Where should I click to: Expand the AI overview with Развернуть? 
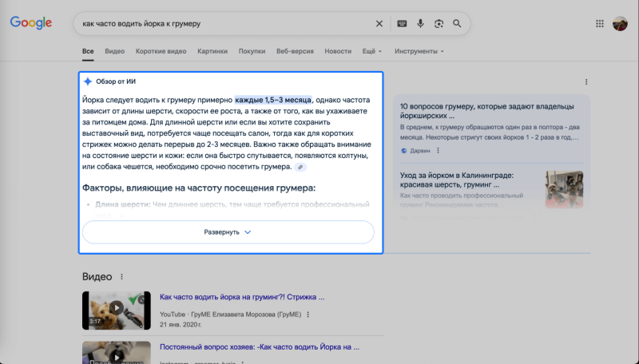tap(228, 232)
